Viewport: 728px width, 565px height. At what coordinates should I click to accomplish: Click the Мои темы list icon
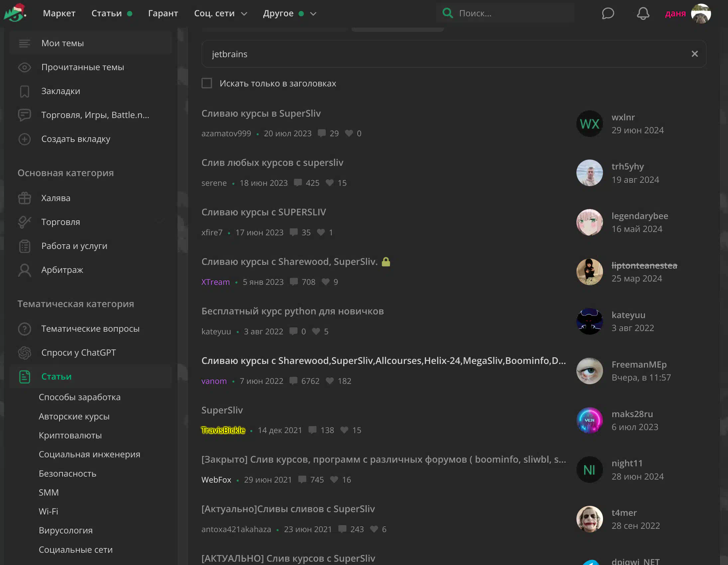point(24,43)
